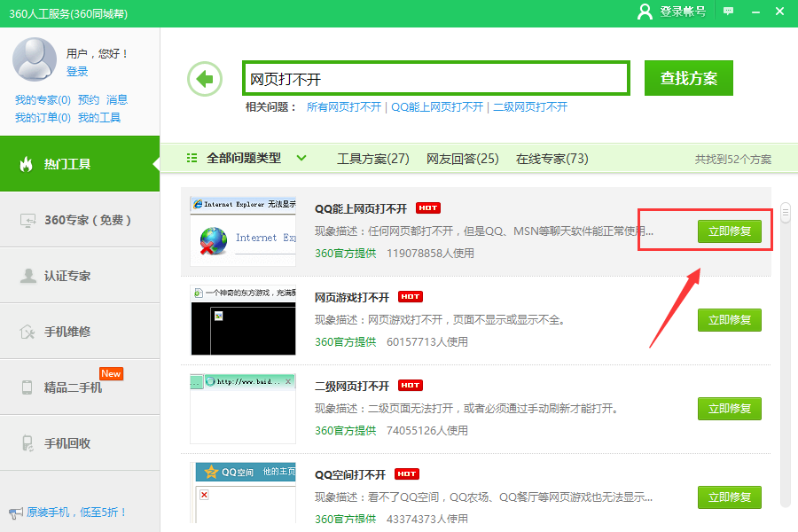
Task: Click the 查找方案 search button
Action: 690,78
